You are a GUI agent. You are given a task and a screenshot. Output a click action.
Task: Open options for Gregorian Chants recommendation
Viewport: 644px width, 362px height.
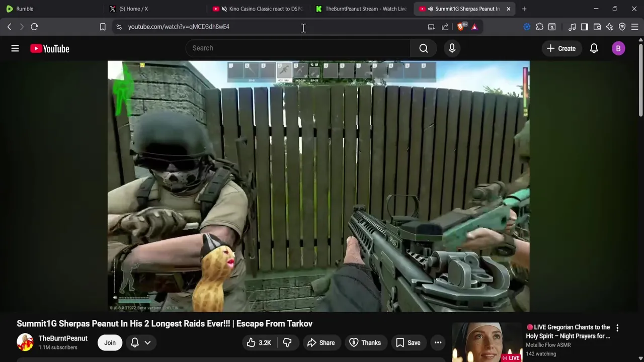click(x=617, y=328)
